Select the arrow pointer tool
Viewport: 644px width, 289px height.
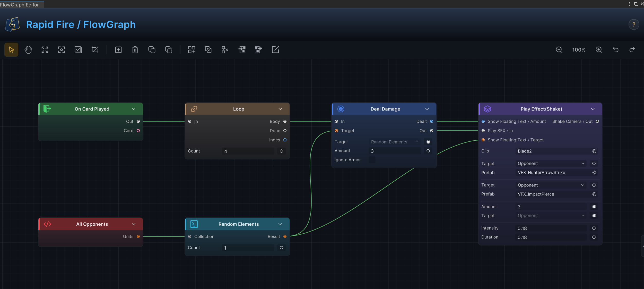click(11, 50)
